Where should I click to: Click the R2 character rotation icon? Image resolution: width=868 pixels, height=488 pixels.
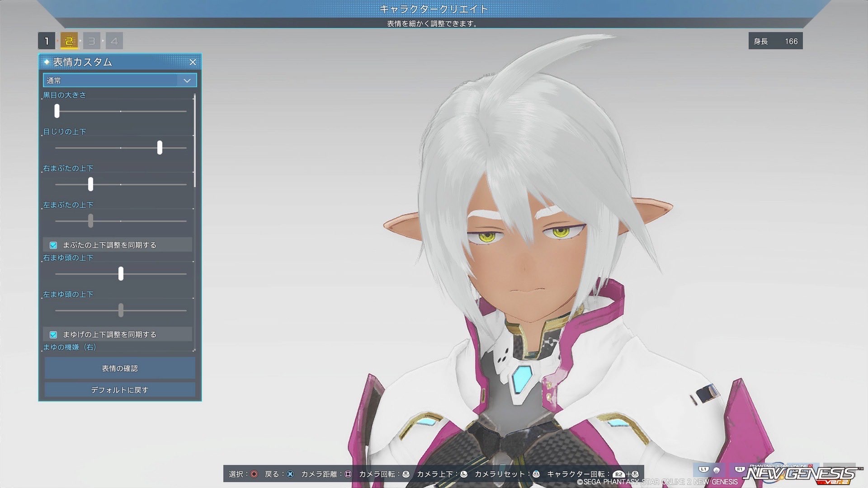(x=618, y=474)
